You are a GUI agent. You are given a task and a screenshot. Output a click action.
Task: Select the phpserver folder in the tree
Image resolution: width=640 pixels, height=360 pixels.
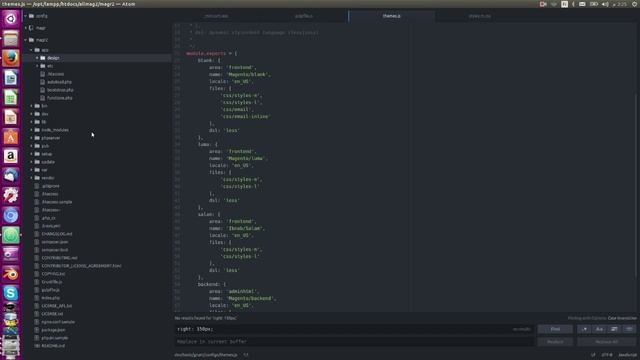[x=51, y=138]
